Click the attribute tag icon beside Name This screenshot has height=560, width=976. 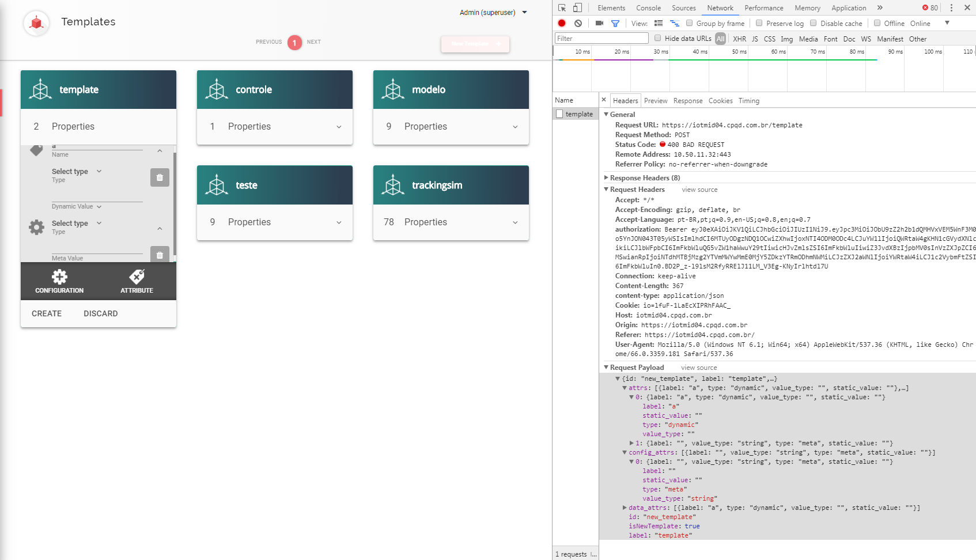pos(36,150)
